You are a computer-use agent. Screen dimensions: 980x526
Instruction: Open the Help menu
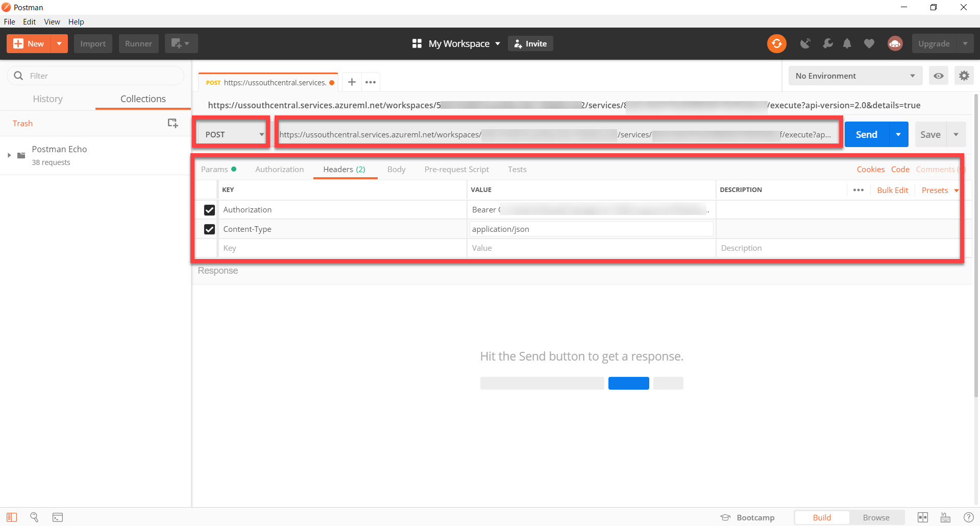coord(76,21)
